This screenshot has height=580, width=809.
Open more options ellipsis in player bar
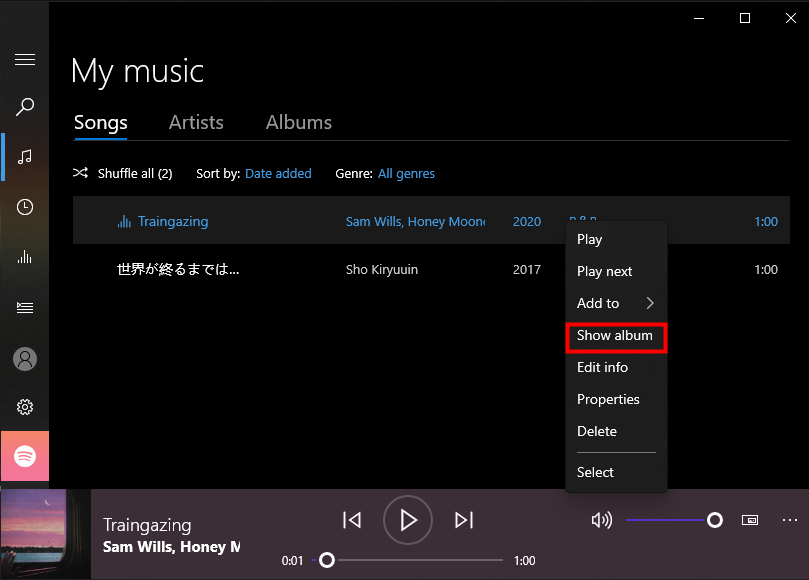point(789,520)
